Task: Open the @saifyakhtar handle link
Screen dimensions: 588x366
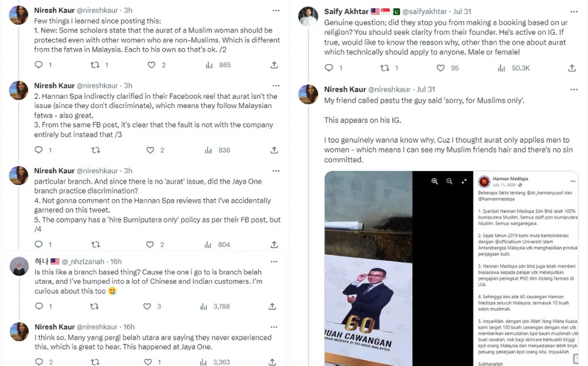Action: [426, 11]
